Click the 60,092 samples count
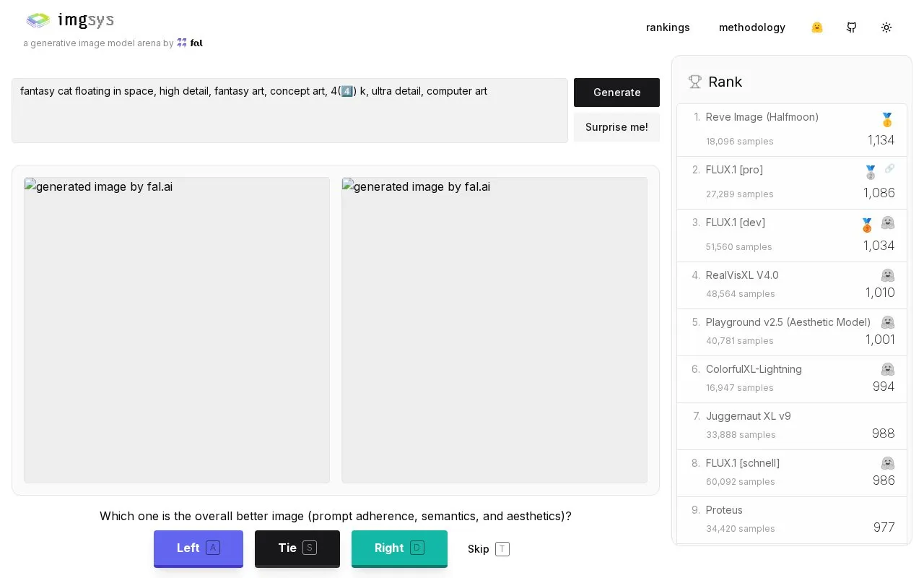This screenshot has width=924, height=578. [741, 482]
